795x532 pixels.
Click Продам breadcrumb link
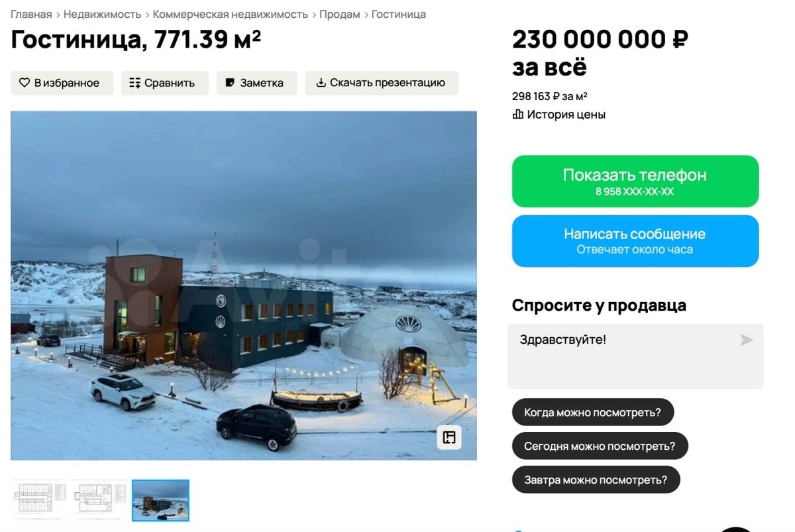340,14
